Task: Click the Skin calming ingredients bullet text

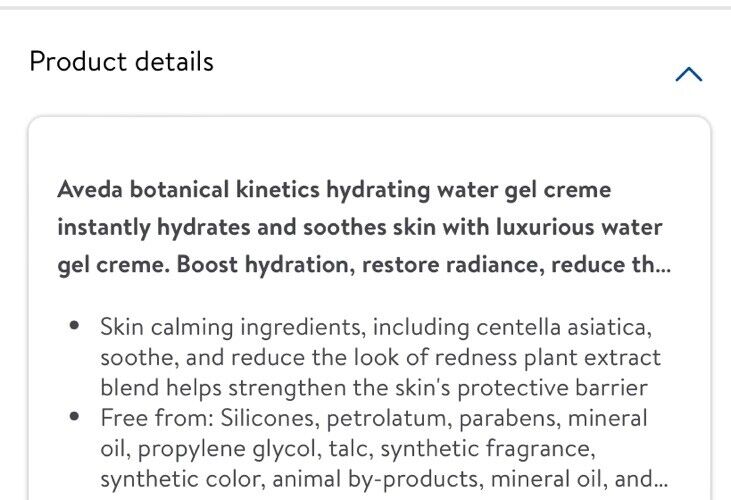Action: [380, 357]
